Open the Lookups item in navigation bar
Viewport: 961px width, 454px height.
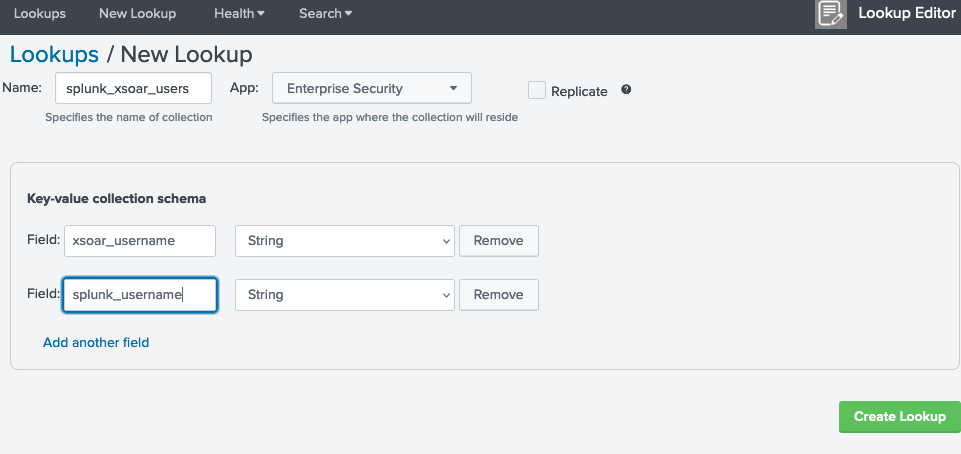tap(40, 14)
